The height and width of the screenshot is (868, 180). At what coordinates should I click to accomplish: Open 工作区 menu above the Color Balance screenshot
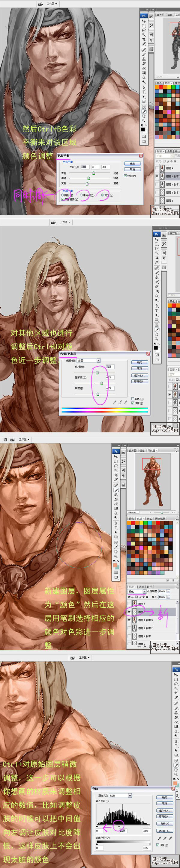point(51,4)
